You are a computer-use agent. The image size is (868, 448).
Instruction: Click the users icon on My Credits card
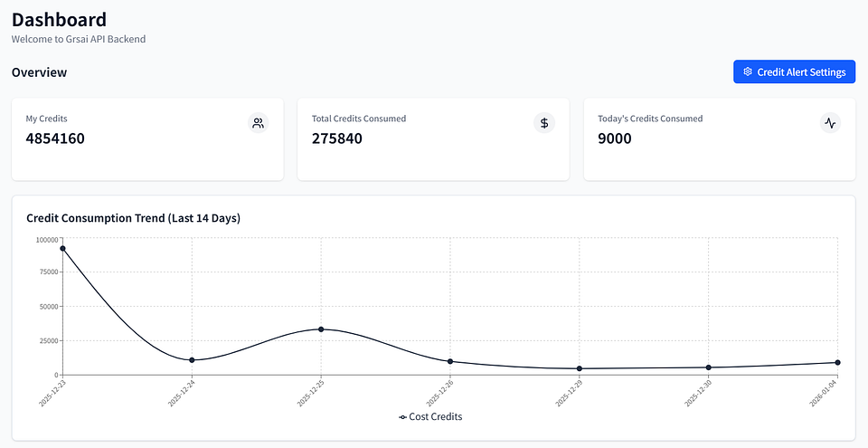point(258,123)
